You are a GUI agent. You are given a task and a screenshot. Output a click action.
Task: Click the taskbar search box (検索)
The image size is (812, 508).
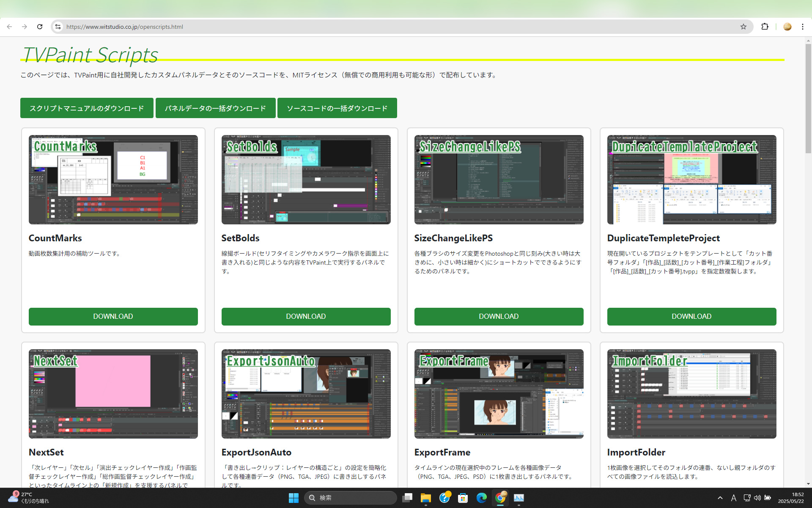point(351,498)
